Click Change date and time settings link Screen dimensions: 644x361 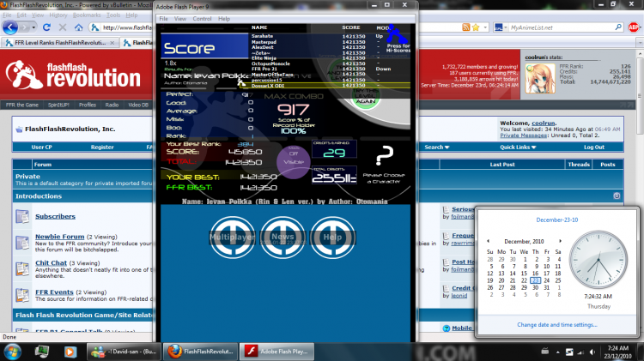pos(557,324)
